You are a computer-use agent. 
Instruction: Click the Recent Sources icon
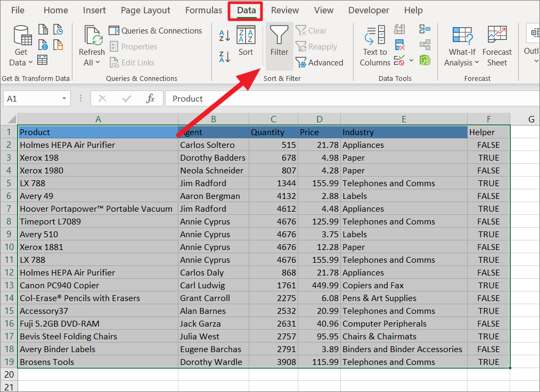tap(58, 30)
